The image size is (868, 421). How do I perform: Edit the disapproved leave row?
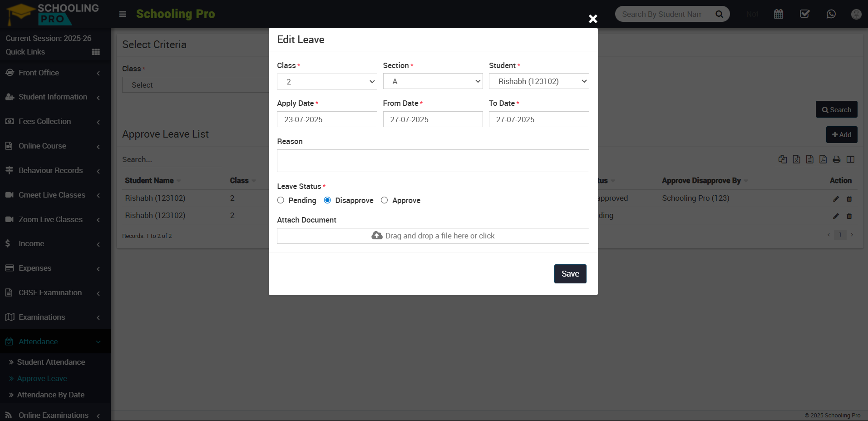836,198
